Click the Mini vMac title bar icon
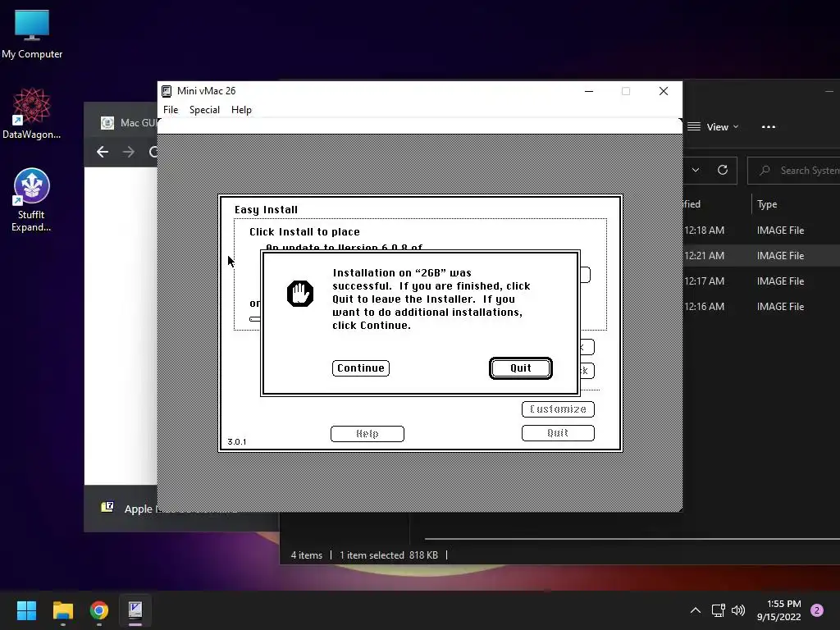This screenshot has height=630, width=840. point(167,91)
